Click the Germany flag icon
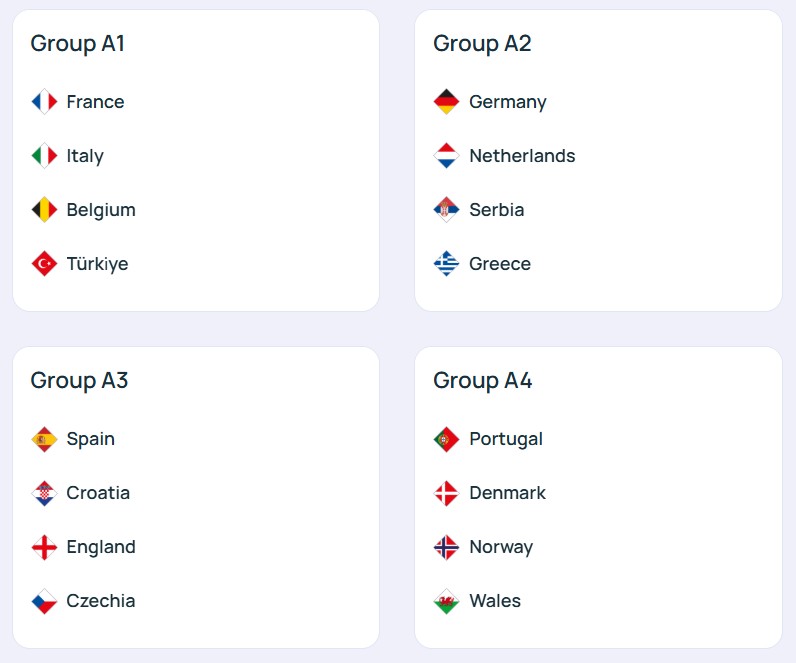796x663 pixels. point(446,102)
